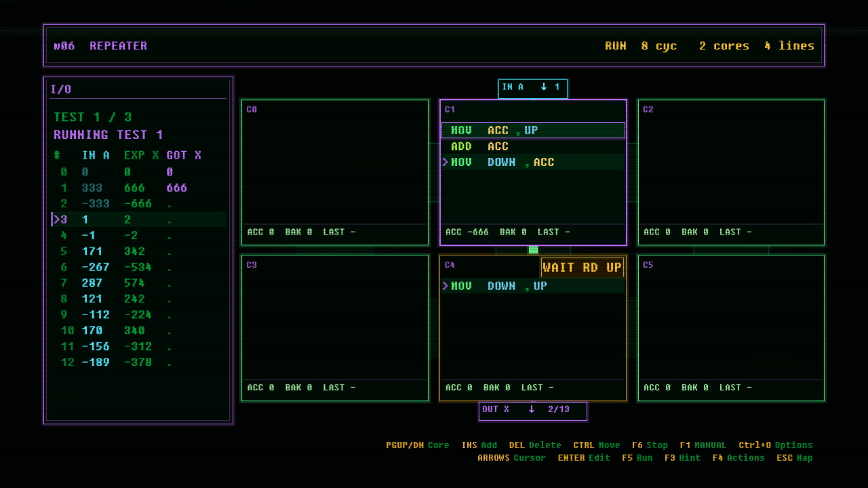Select the empty C3 core panel
Image resolution: width=868 pixels, height=488 pixels.
point(335,328)
